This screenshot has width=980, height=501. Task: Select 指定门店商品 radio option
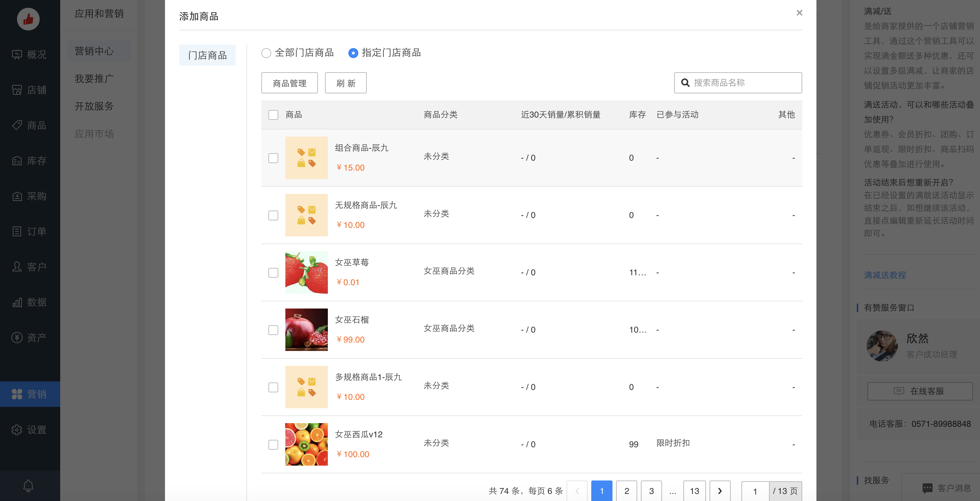click(384, 52)
